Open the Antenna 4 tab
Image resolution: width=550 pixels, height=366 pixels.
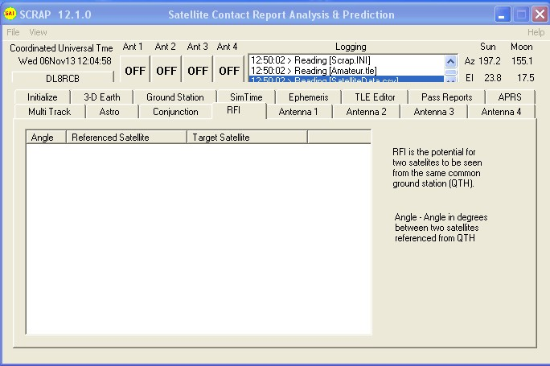(501, 112)
